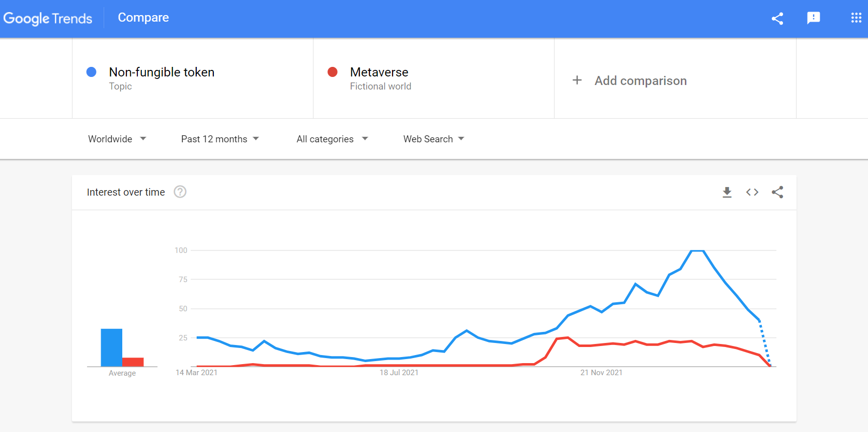Viewport: 868px width, 432px height.
Task: Open the Past 12 months dropdown
Action: tap(220, 139)
